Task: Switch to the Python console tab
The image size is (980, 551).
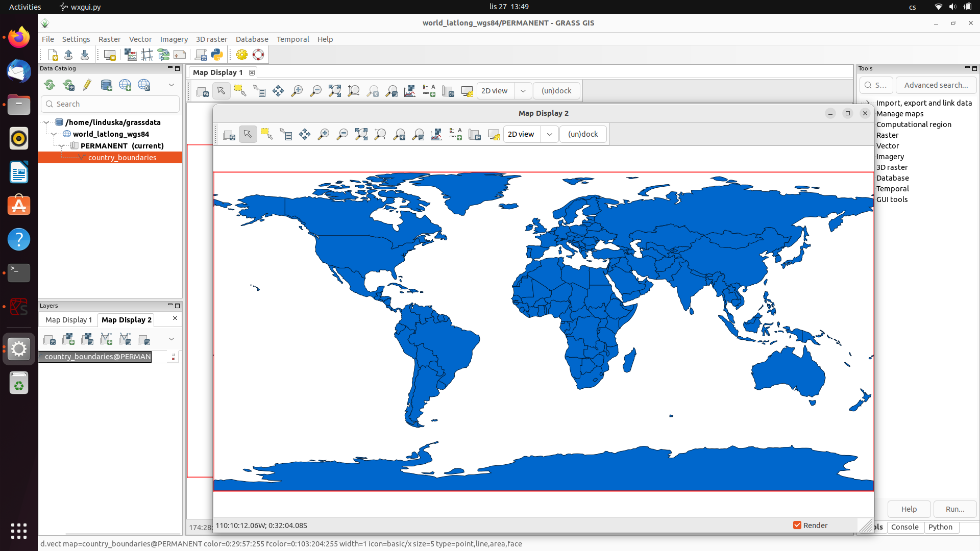Action: (x=941, y=527)
